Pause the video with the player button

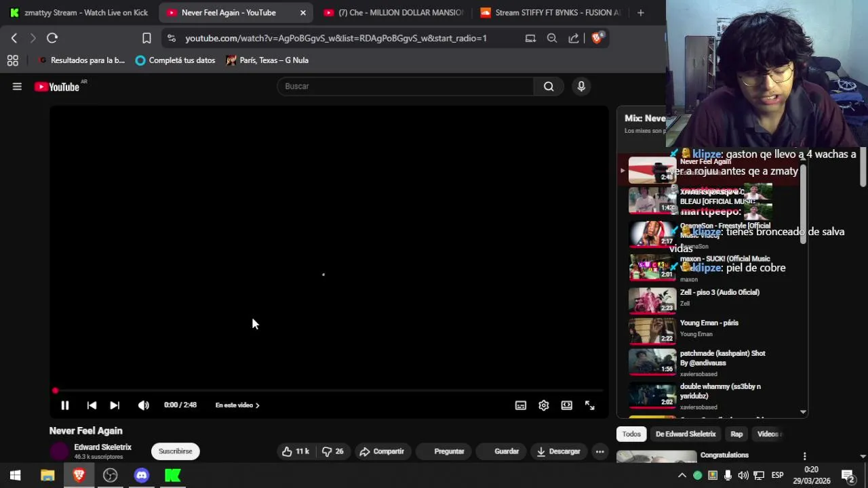[65, 405]
